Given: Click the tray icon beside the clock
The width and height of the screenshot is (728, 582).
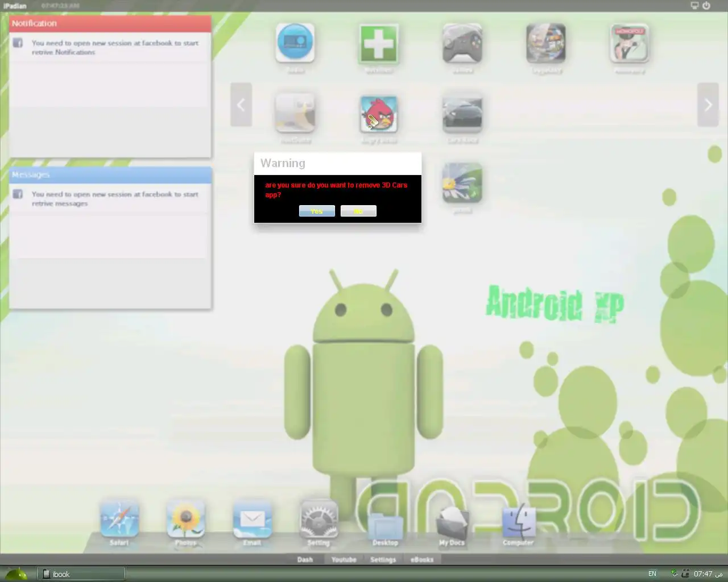Looking at the screenshot, I should 685,573.
